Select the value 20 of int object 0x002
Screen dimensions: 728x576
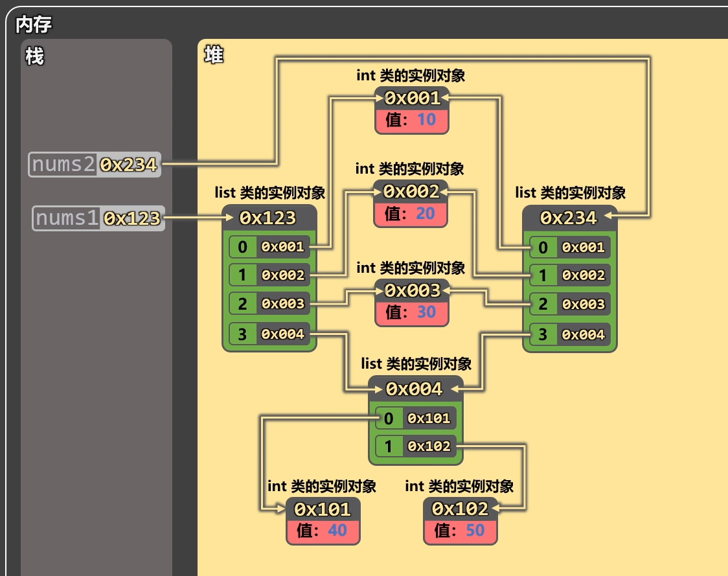click(x=426, y=213)
